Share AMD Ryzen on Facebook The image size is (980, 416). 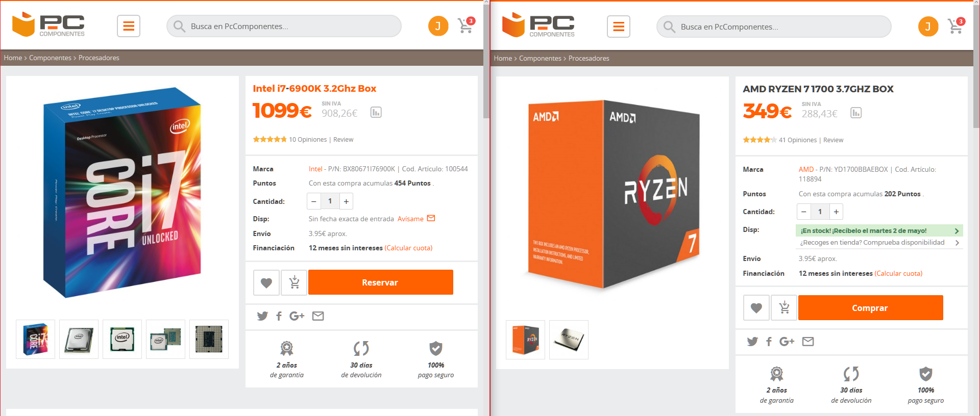pyautogui.click(x=769, y=342)
